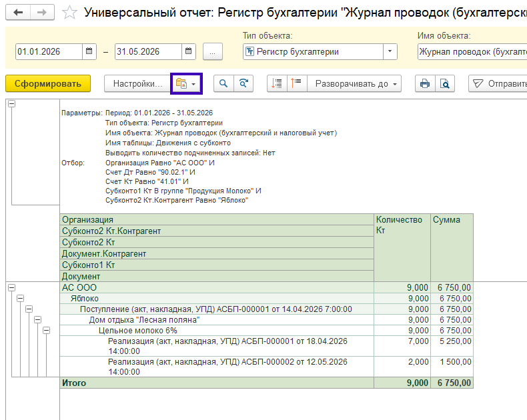Click the Имя объекта input field
The image size is (527, 420).
pos(472,52)
